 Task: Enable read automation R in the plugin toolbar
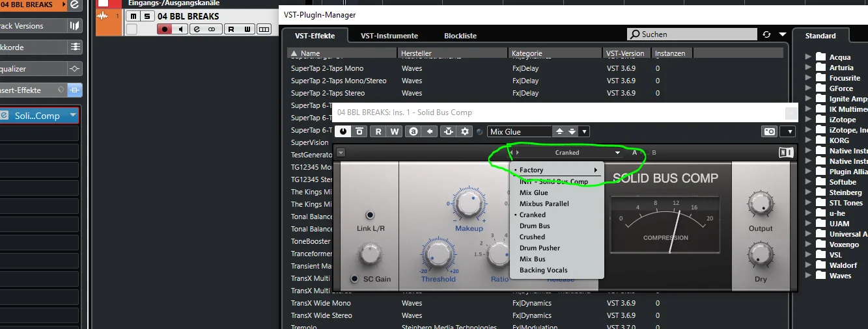tap(378, 131)
